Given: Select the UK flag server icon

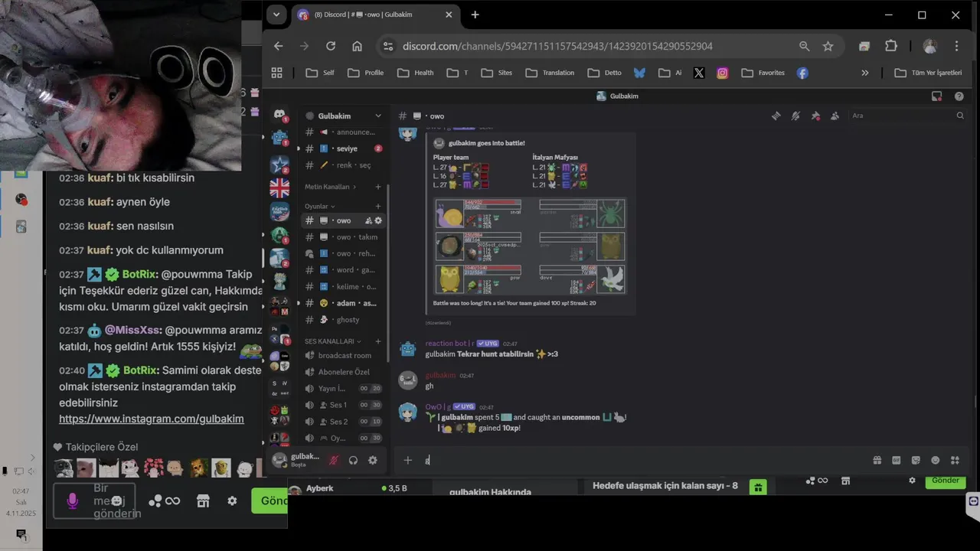Looking at the screenshot, I should pos(279,188).
